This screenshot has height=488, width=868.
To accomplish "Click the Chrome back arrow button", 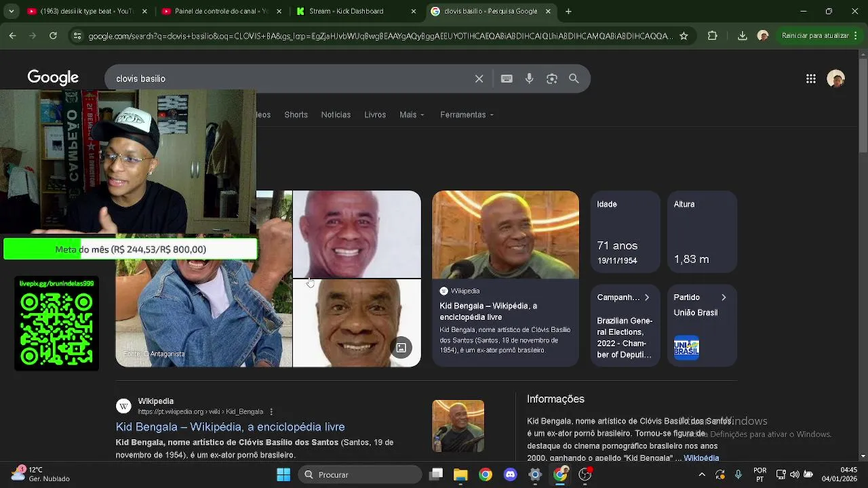I will 12,36.
